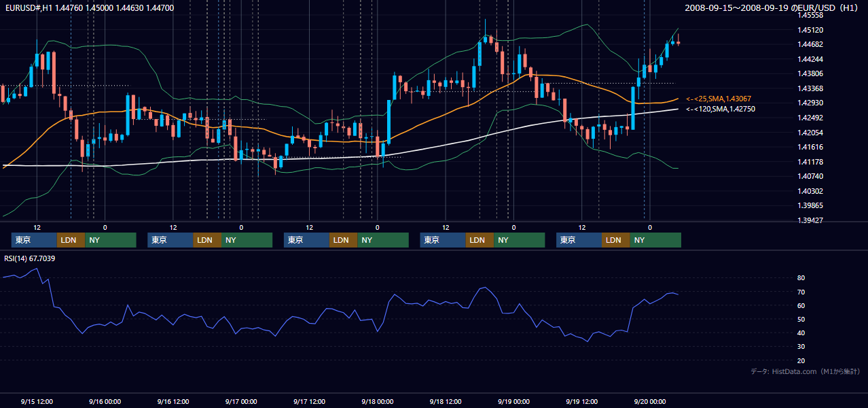Click the price axis label 1.40740
The image size is (868, 408).
(810, 176)
